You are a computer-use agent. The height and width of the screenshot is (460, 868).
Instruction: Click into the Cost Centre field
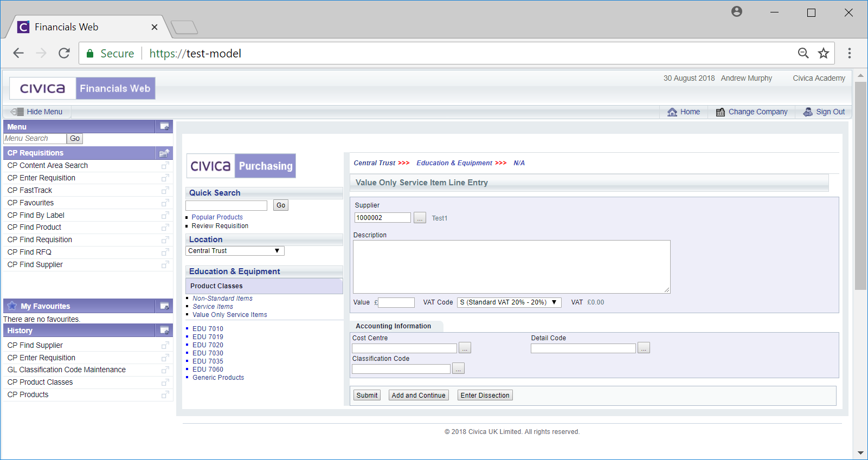pos(404,348)
